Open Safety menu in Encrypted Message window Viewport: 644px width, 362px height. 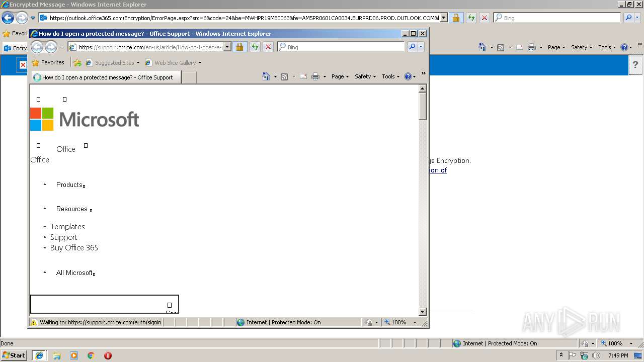coord(582,47)
